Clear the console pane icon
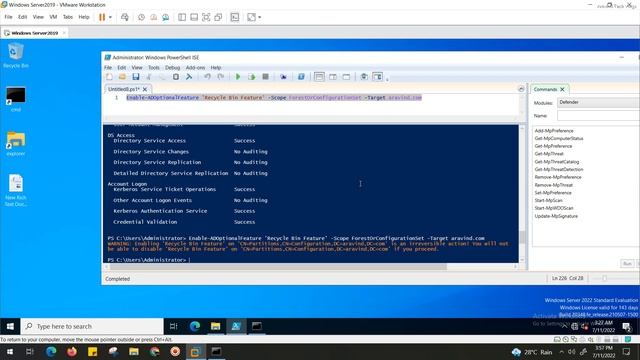This screenshot has width=640, height=360. pyautogui.click(x=189, y=77)
